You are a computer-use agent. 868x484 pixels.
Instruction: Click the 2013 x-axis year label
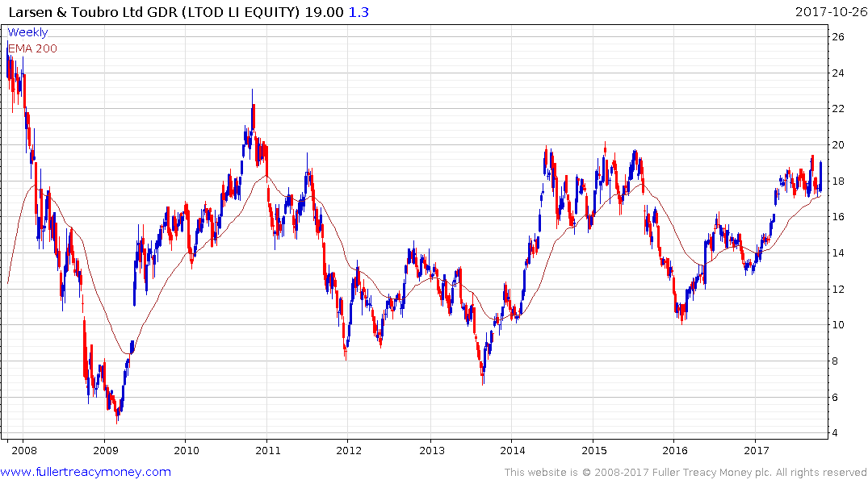[x=432, y=450]
